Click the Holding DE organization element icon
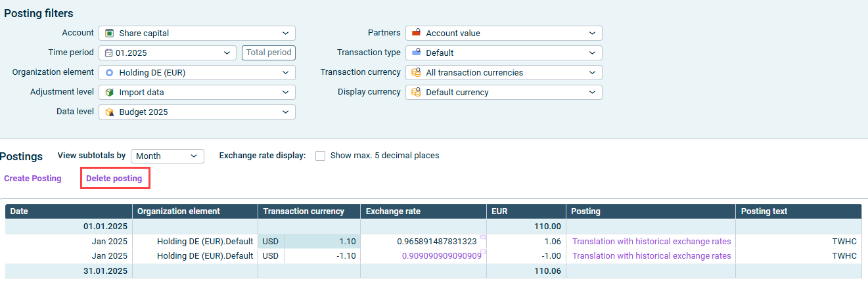The height and width of the screenshot is (283, 868). coord(110,73)
